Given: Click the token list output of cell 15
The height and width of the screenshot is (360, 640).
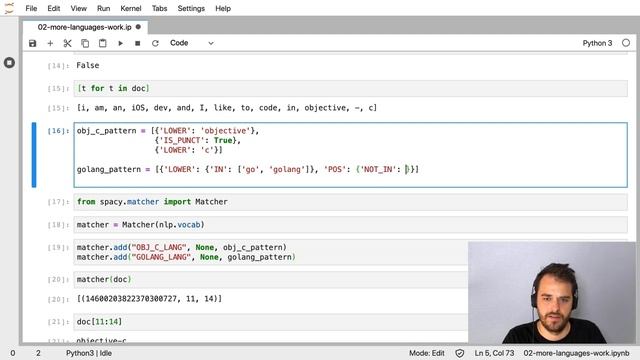Looking at the screenshot, I should pyautogui.click(x=227, y=108).
